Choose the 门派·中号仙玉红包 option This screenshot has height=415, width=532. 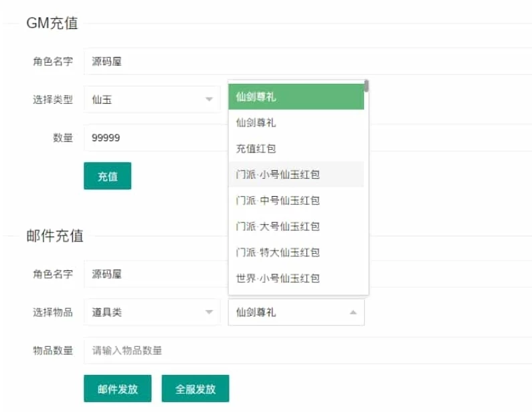click(296, 200)
